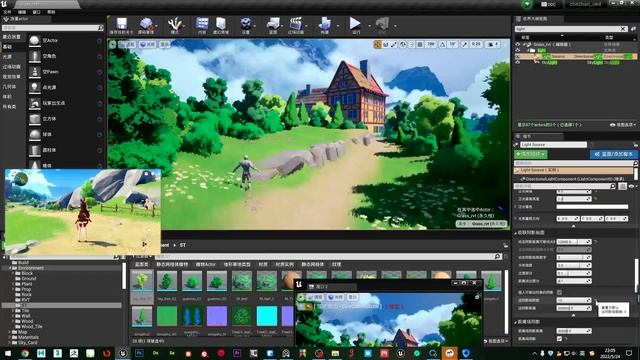Open the File menu
Viewport: 640px width, 360px height.
tap(7, 12)
